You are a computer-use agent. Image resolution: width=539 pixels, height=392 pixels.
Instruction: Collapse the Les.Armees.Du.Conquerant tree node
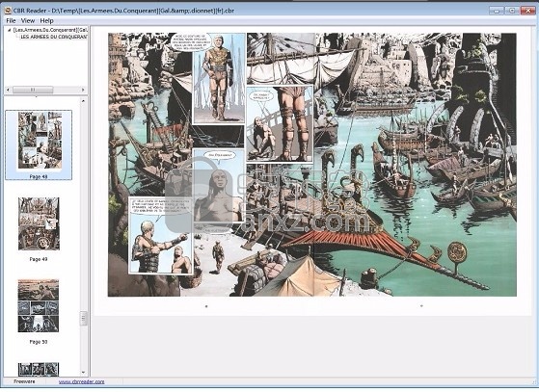coord(9,30)
